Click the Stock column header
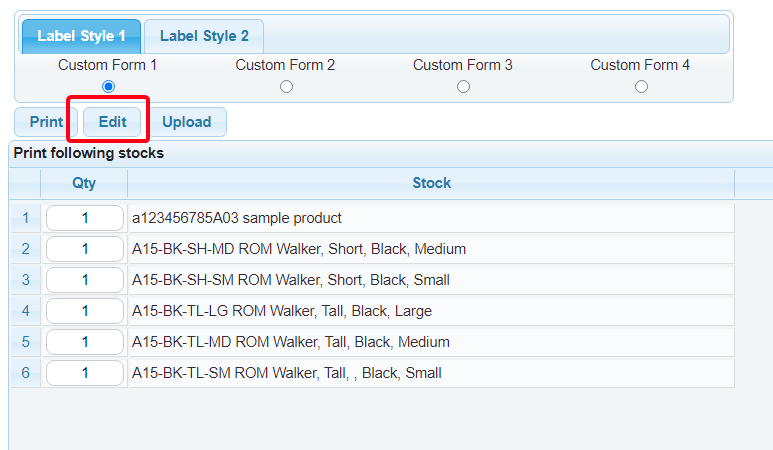Viewport: 773px width, 450px height. [x=431, y=183]
